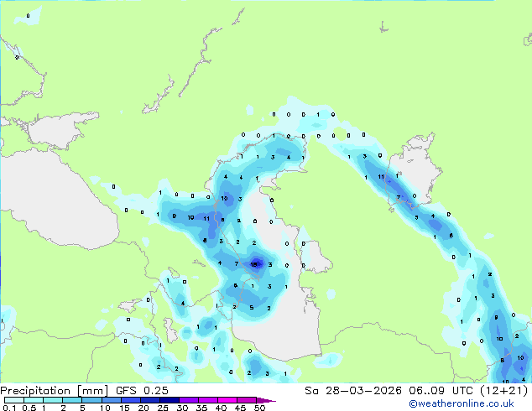Click the 'Precipitation [mm]' title text

[x=54, y=391]
